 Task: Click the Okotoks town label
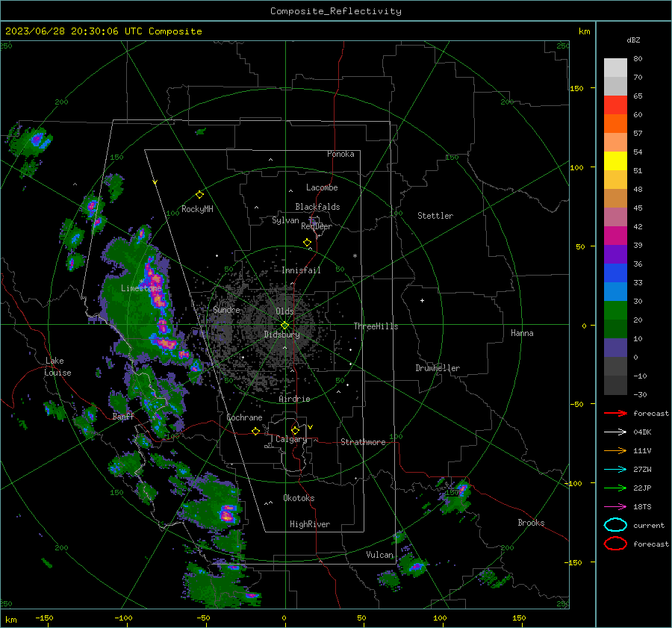299,498
